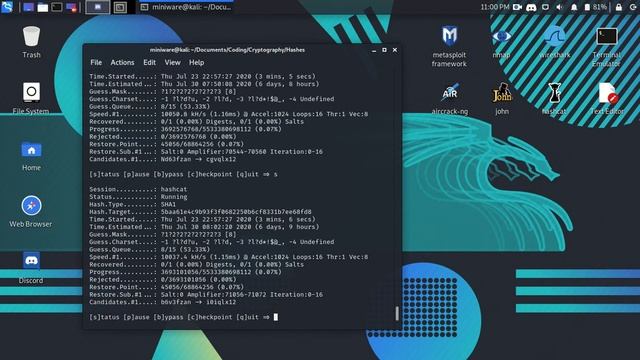Image resolution: width=640 pixels, height=360 pixels.
Task: Click the terminal window title bar text
Action: coord(227,50)
